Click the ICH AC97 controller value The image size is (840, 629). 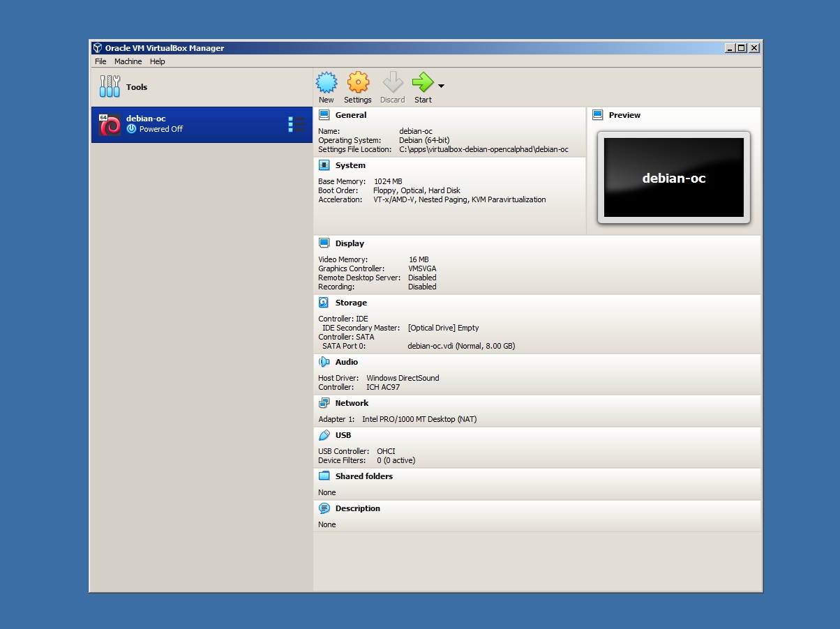click(383, 387)
